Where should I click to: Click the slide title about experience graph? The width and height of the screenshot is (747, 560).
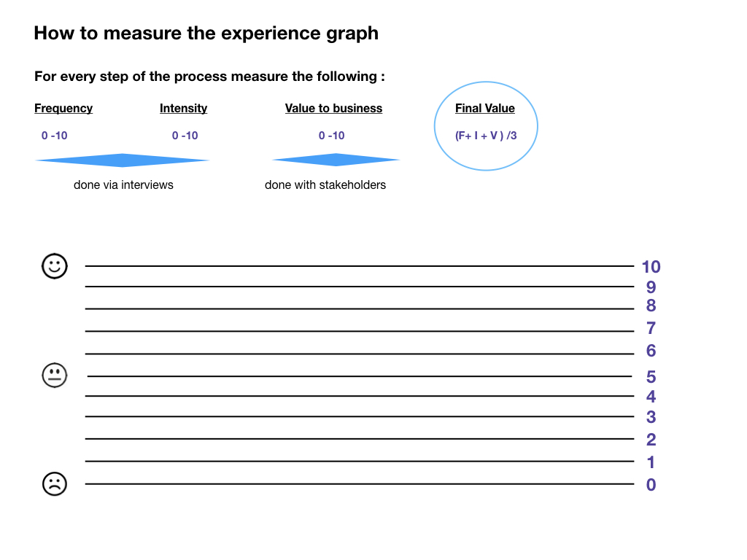tap(206, 34)
